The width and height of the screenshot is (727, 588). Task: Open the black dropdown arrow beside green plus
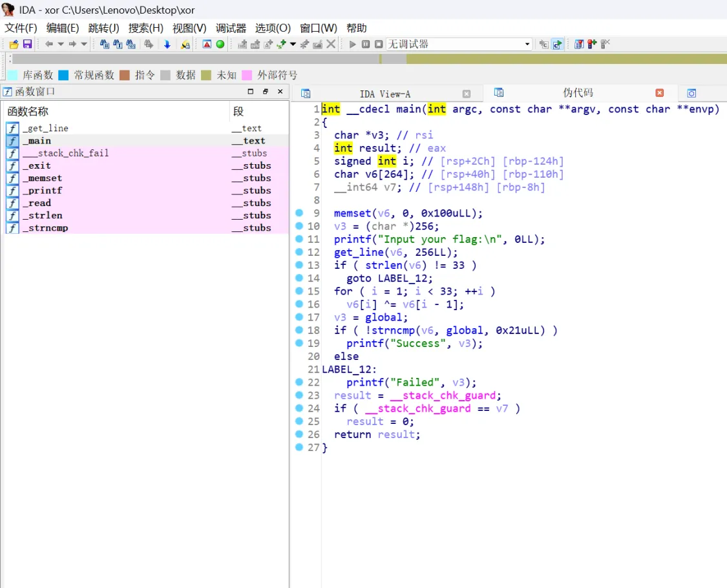click(x=293, y=44)
